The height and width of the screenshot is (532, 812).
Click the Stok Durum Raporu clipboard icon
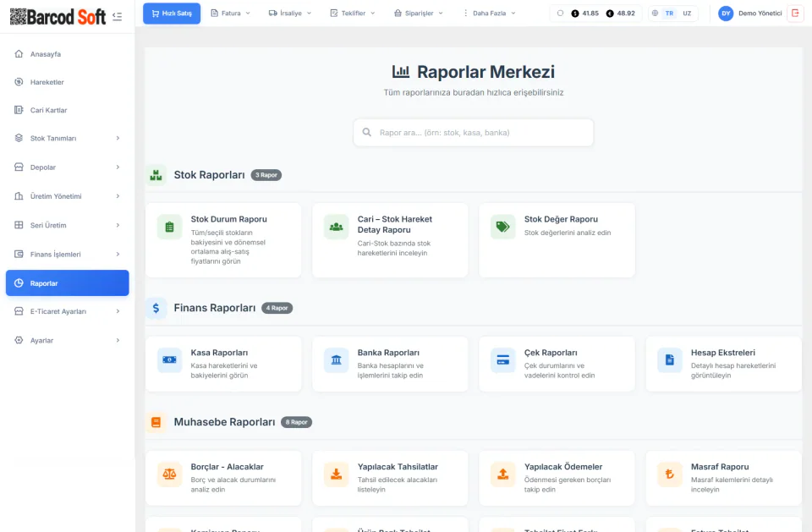tap(169, 227)
